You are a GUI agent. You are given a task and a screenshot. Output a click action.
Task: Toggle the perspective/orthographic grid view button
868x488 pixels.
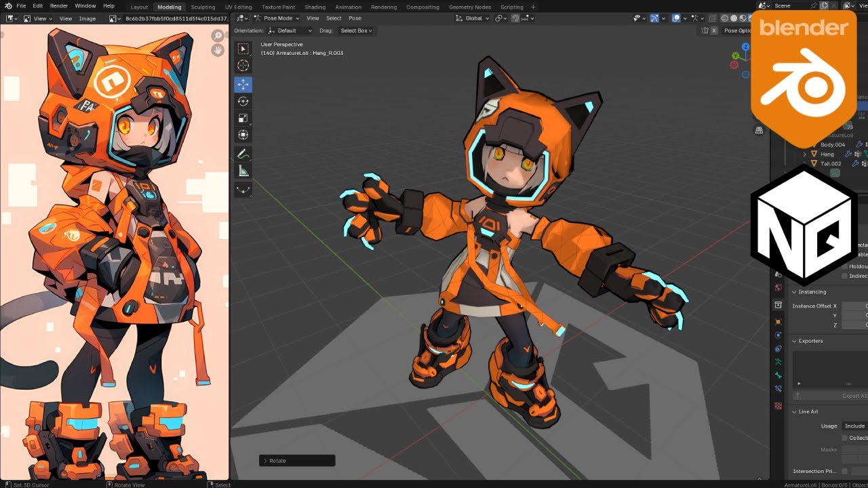point(759,129)
